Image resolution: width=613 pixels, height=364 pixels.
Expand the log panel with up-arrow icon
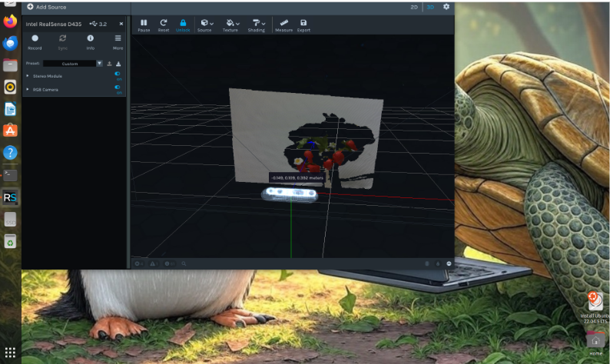(449, 264)
